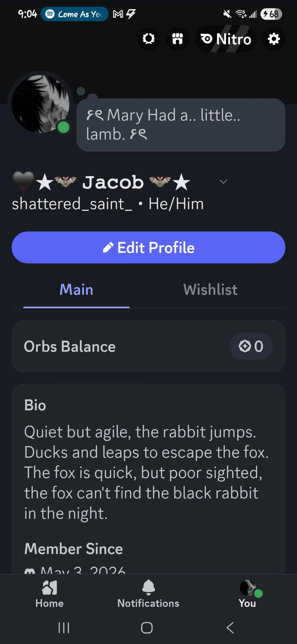Open the Shop icon in header
Viewport: 297px width, 644px height.
point(178,39)
